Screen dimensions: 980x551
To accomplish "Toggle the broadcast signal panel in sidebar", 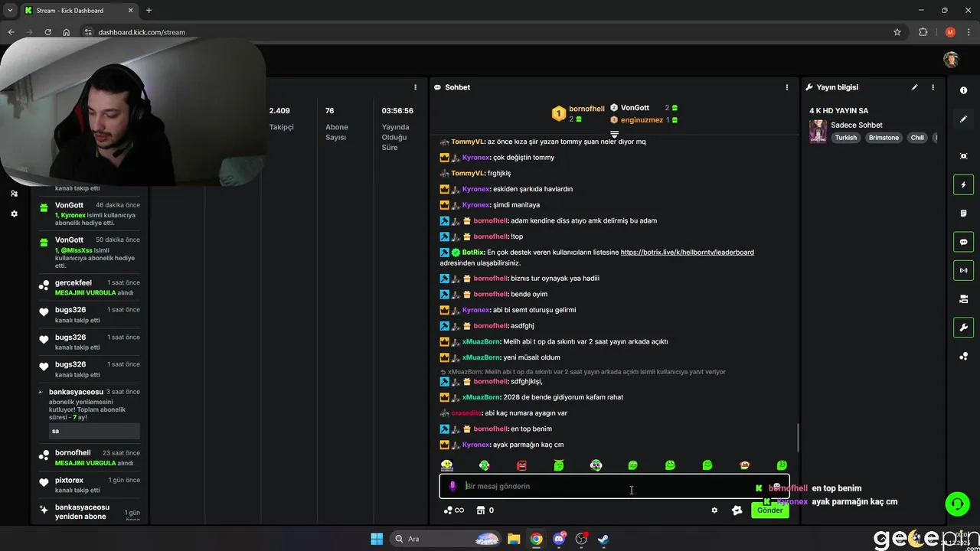I will click(963, 270).
